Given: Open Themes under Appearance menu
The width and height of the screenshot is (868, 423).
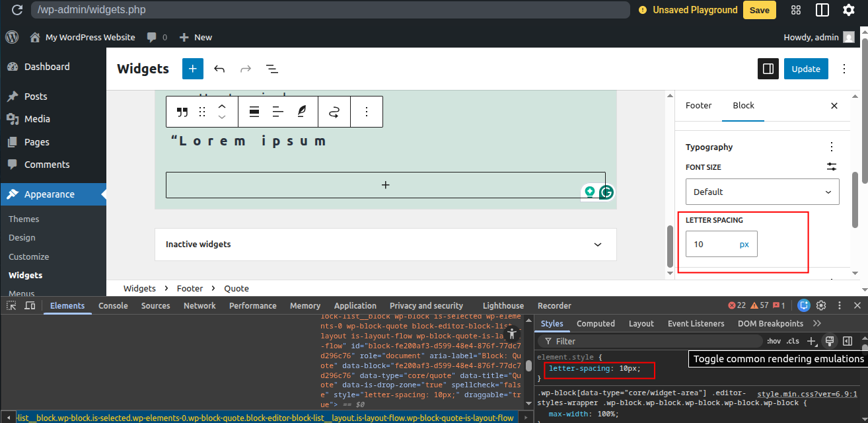Looking at the screenshot, I should click(x=24, y=219).
